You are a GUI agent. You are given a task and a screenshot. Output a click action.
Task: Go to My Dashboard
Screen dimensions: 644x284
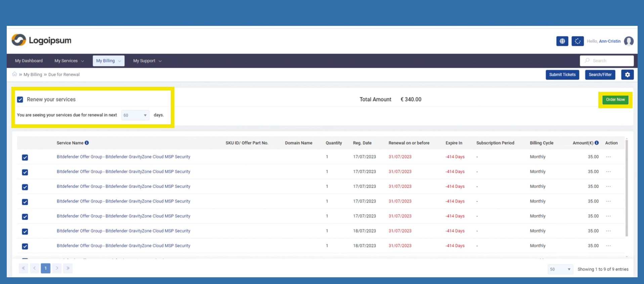[x=29, y=61]
